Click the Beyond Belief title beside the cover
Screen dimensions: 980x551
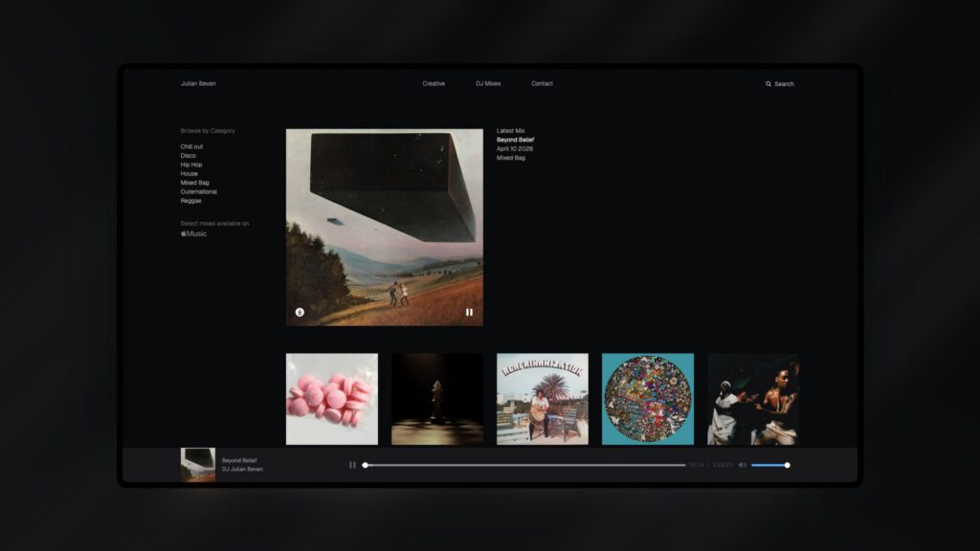(x=516, y=140)
